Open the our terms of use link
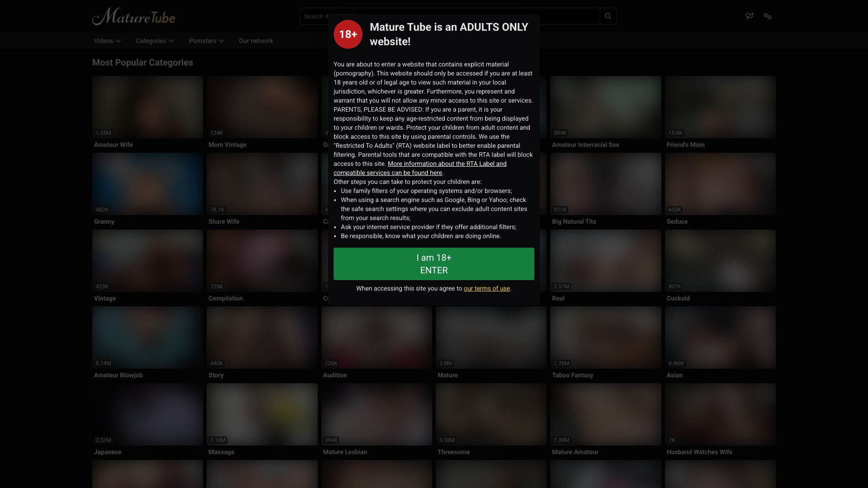 click(486, 288)
